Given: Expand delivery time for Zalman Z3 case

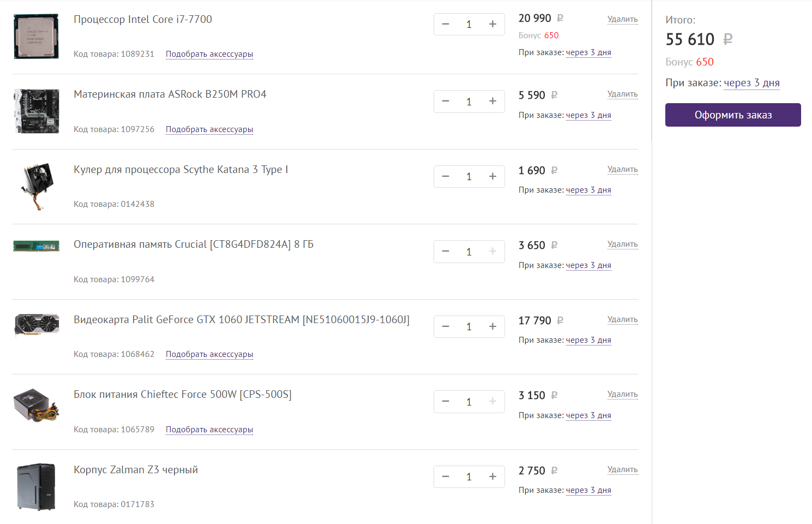Looking at the screenshot, I should click(x=588, y=490).
